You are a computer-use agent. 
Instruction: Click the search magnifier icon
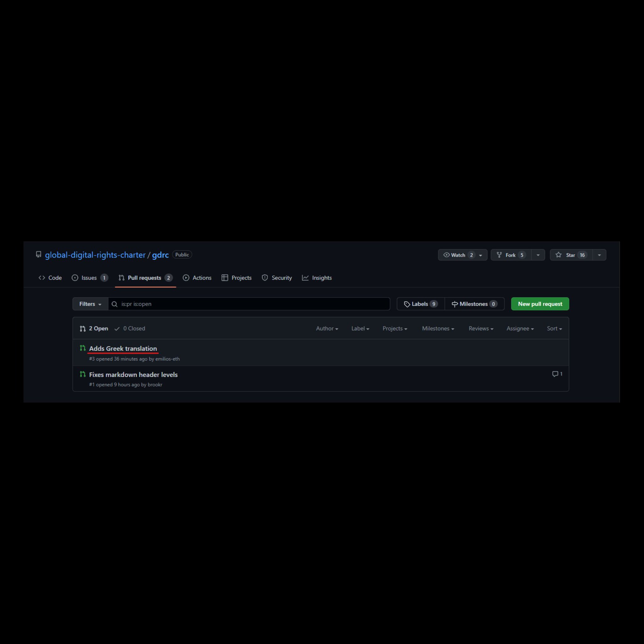click(114, 304)
